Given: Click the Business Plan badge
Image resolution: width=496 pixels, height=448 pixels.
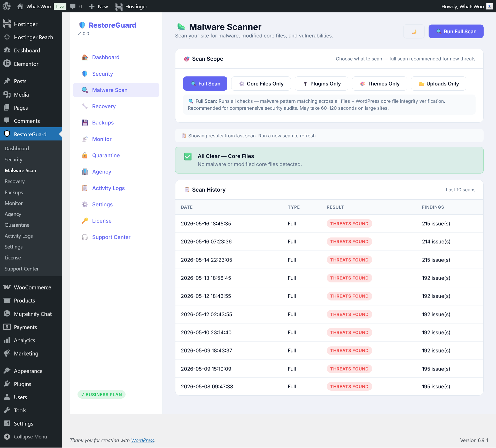Looking at the screenshot, I should 102,395.
